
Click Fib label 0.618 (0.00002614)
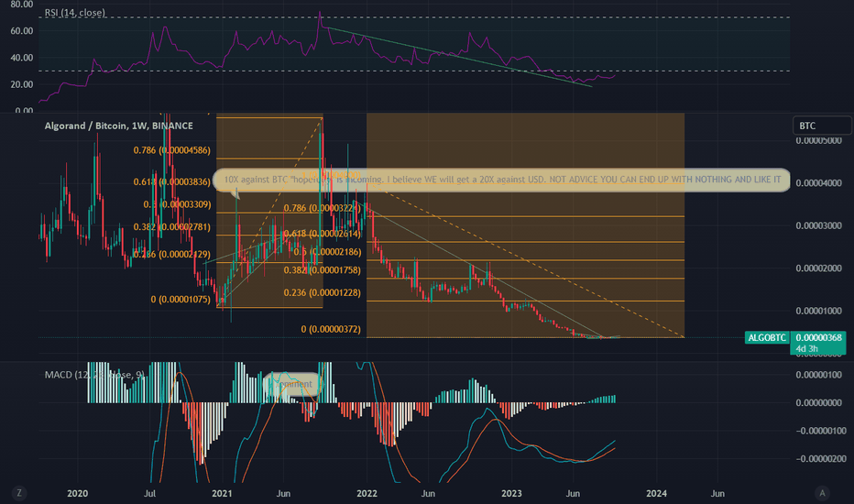[323, 234]
